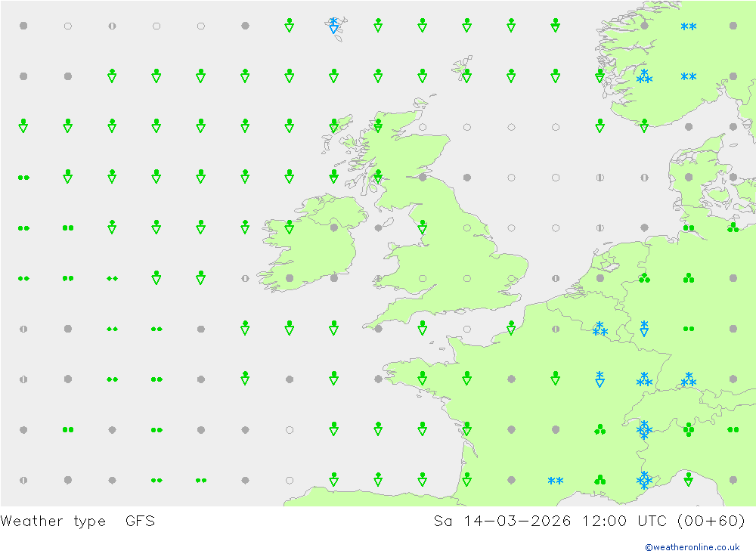
Task: Click the rain shower symbol over northwest Ireland
Action: [x=290, y=227]
